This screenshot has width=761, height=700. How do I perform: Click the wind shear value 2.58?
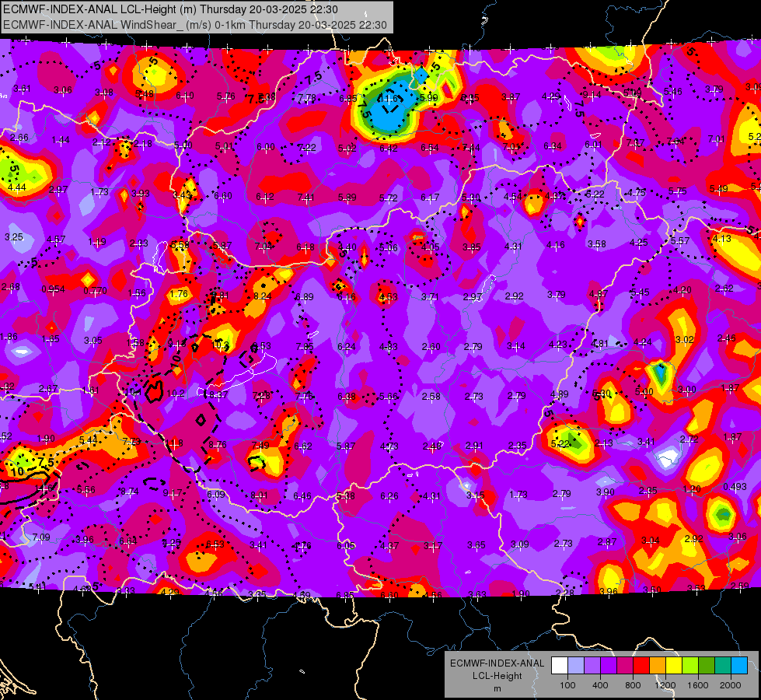(431, 397)
